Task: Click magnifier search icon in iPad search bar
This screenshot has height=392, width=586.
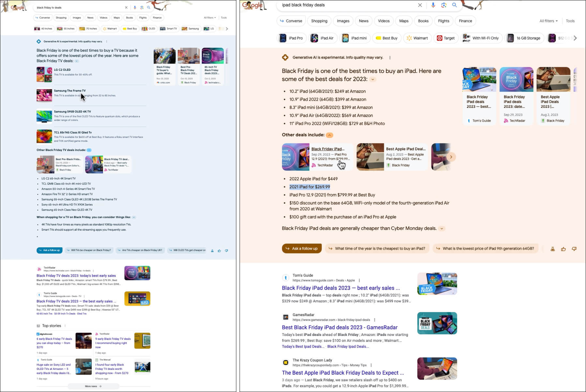Action: (x=454, y=5)
